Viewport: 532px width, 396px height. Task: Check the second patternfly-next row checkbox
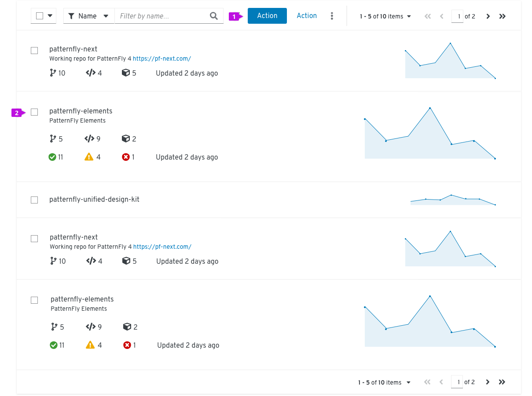(x=34, y=239)
